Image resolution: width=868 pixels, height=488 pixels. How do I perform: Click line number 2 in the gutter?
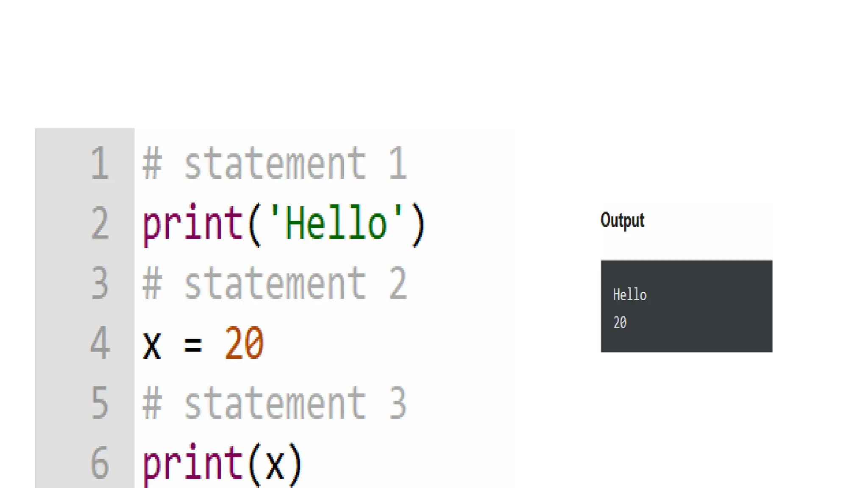[100, 223]
